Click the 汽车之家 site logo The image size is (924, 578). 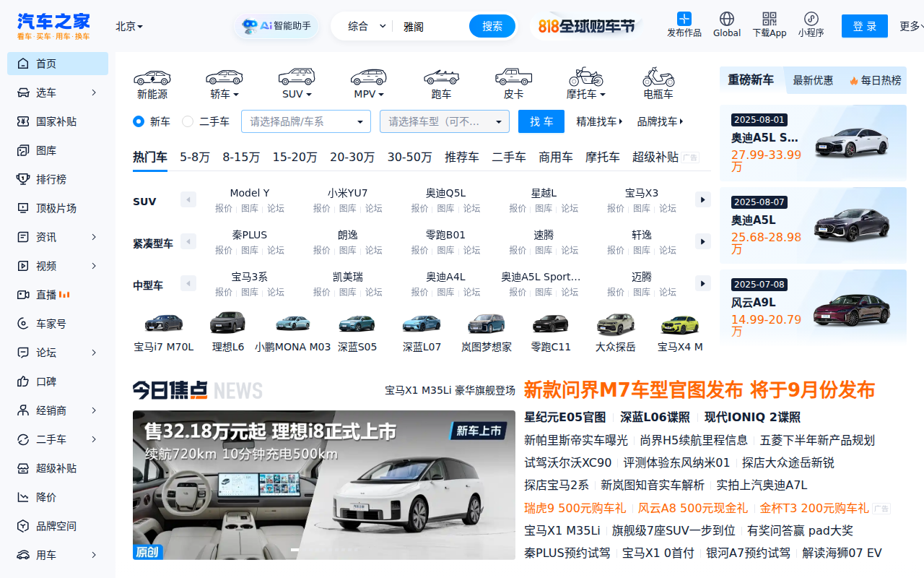click(53, 26)
